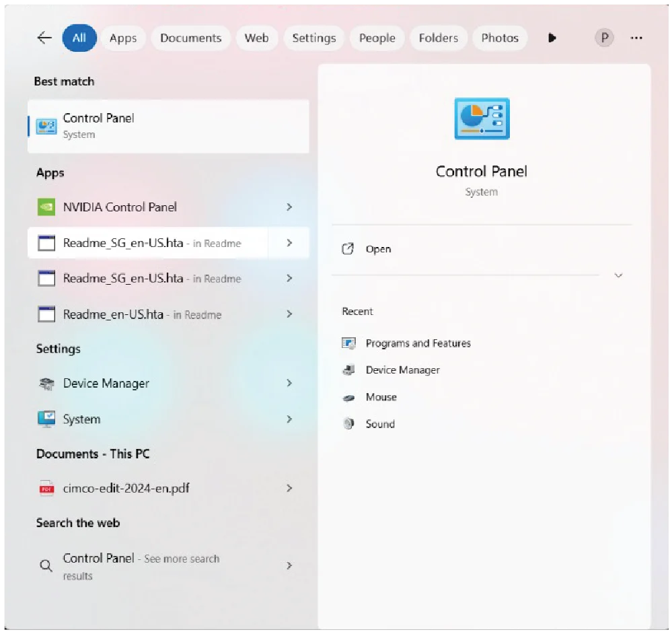The height and width of the screenshot is (632, 672).
Task: Expand the web search result chevron
Action: click(x=289, y=566)
